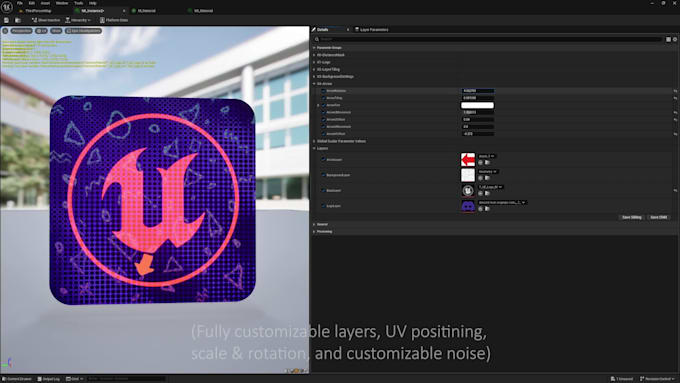The width and height of the screenshot is (680, 383).
Task: Open the viewport options hamburger menu
Action: click(5, 31)
